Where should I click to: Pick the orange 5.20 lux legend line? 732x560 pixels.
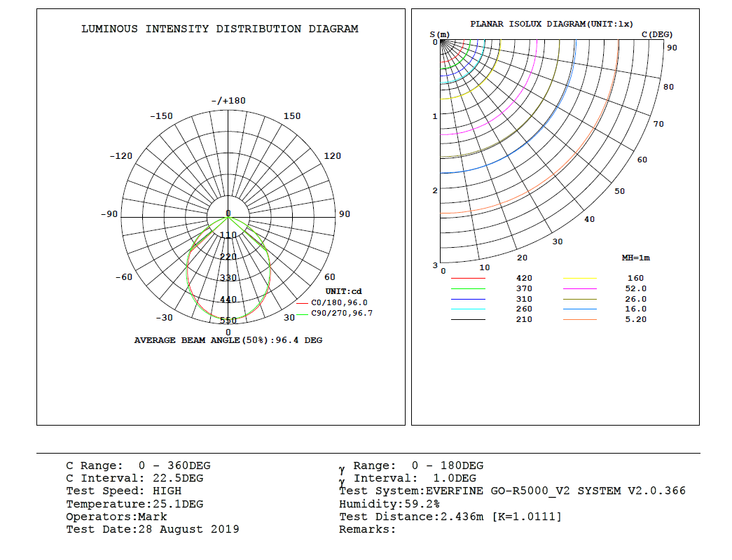click(x=579, y=319)
